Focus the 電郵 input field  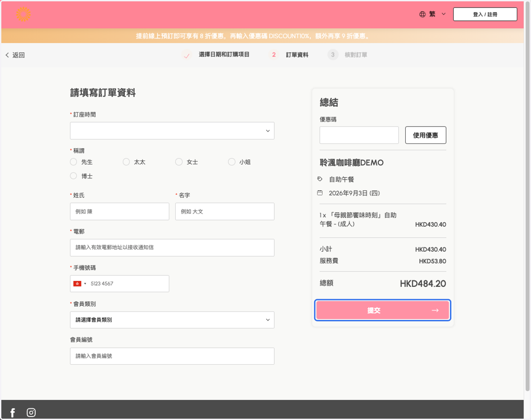[172, 248]
